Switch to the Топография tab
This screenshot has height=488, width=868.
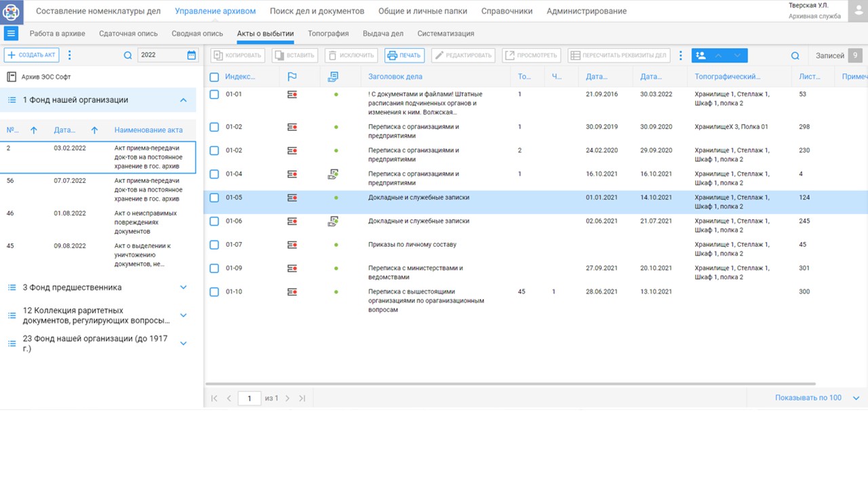(328, 33)
